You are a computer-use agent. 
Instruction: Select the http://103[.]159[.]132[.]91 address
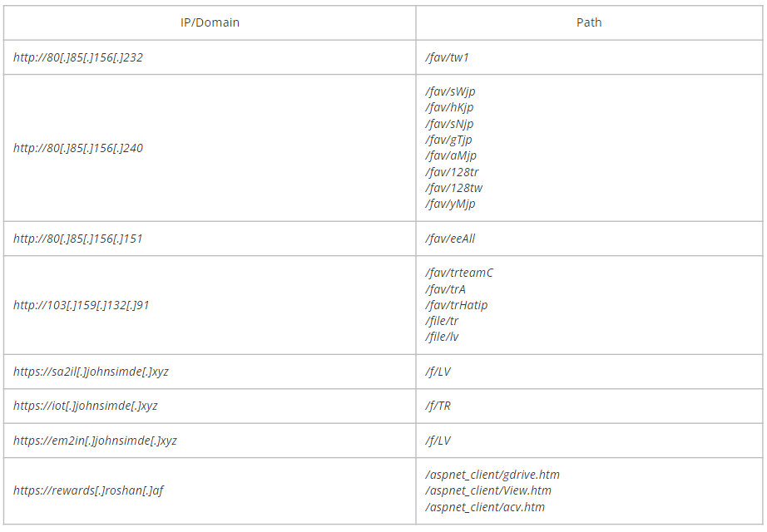click(x=82, y=305)
